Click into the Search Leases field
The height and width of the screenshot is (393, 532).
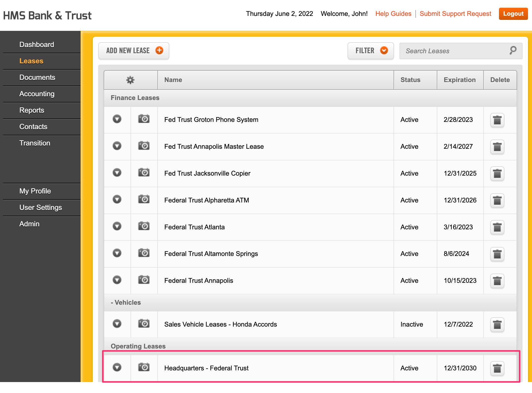[455, 51]
